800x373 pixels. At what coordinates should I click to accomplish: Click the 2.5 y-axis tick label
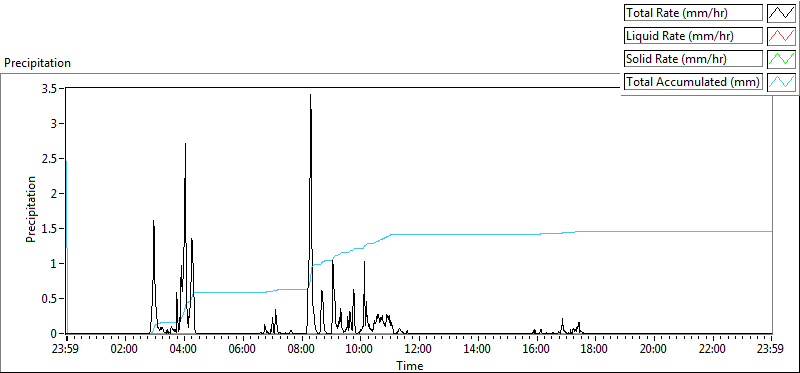[50, 159]
